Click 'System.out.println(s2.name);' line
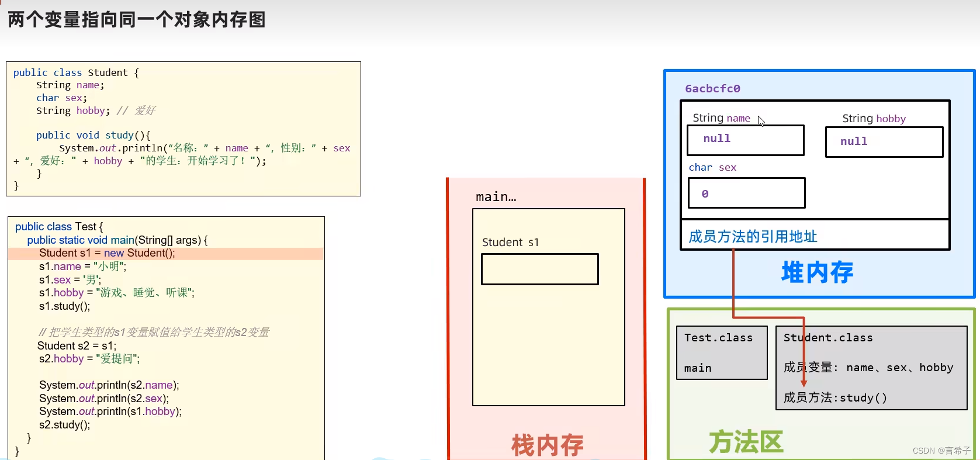 click(109, 385)
